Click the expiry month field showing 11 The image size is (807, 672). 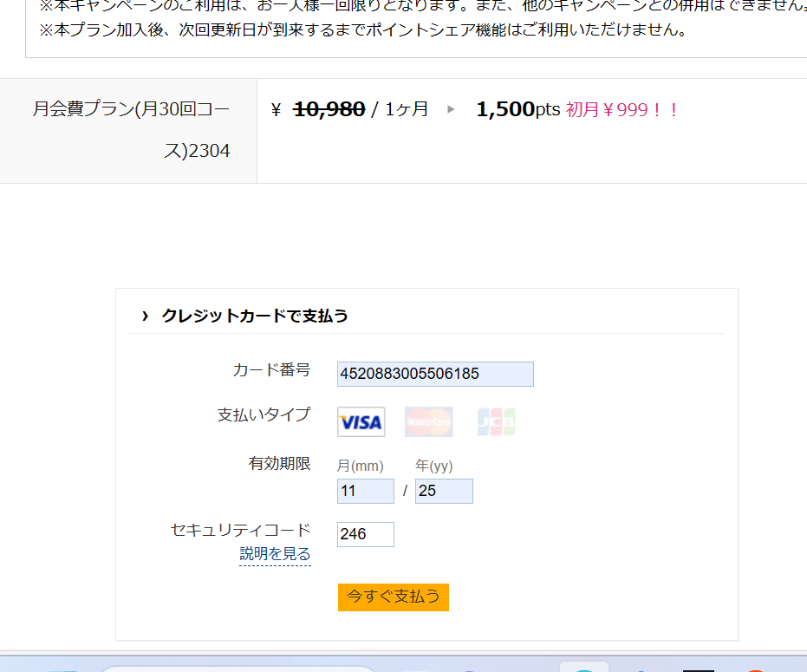click(366, 491)
